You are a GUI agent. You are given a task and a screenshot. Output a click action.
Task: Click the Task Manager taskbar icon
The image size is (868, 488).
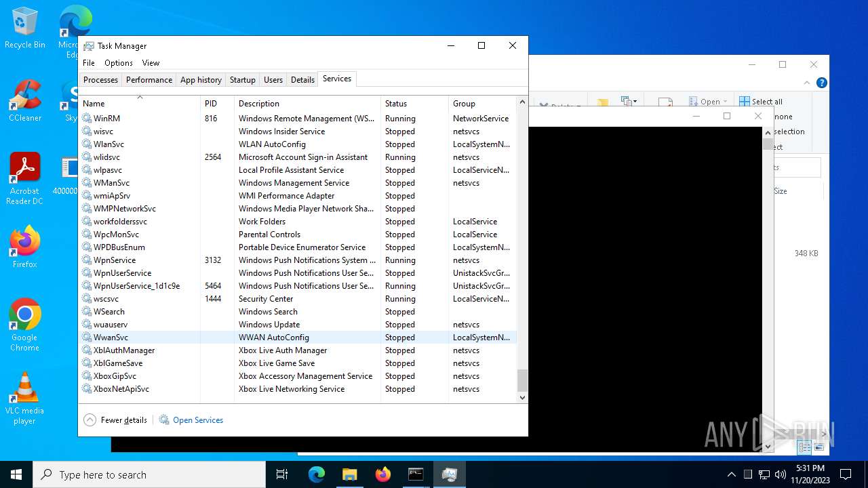(449, 474)
